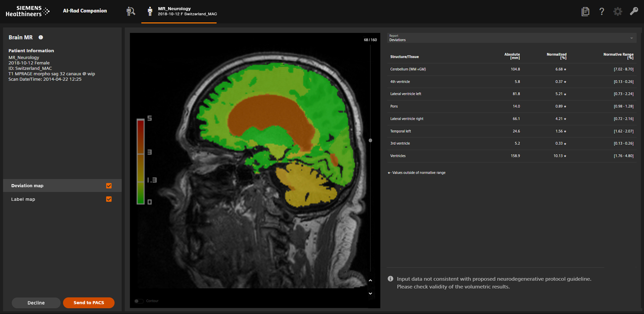This screenshot has height=314, width=644.
Task: Click the down chevron below the image
Action: [x=370, y=293]
